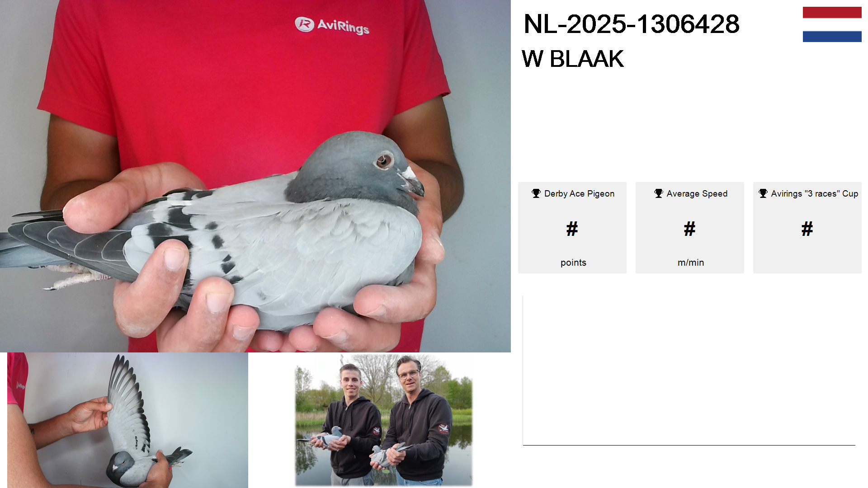Image resolution: width=868 pixels, height=488 pixels.
Task: Click the ring number NL-2025-1306428
Action: click(631, 24)
